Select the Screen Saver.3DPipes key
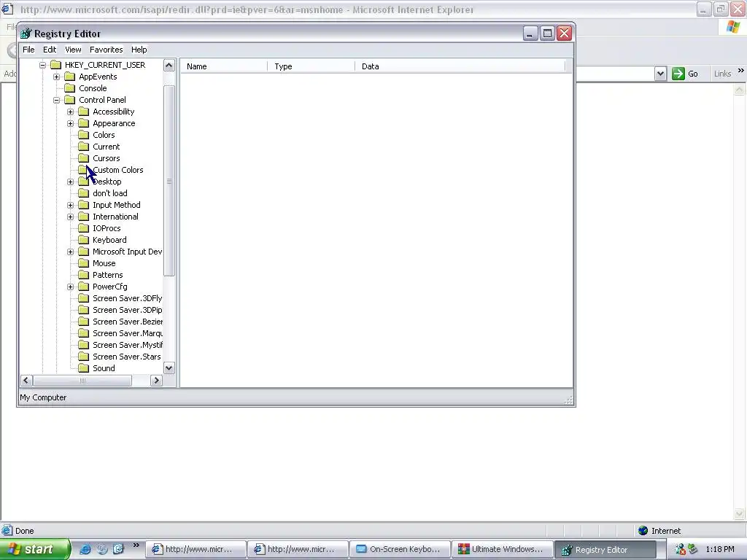Screen dimensions: 747x560 tap(127, 310)
